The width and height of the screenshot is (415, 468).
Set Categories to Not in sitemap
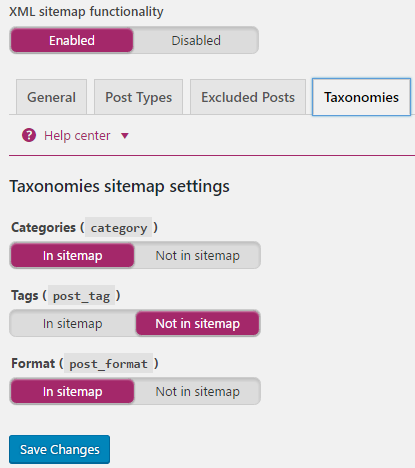(x=198, y=256)
